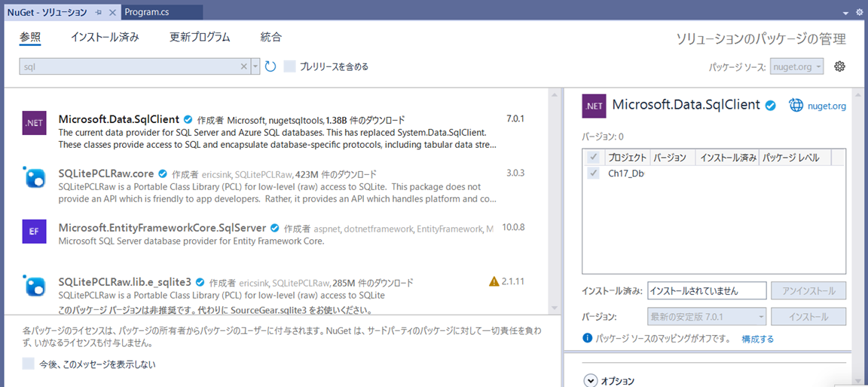Click the アンインストール button
Viewport: 868px width, 387px height.
[808, 290]
